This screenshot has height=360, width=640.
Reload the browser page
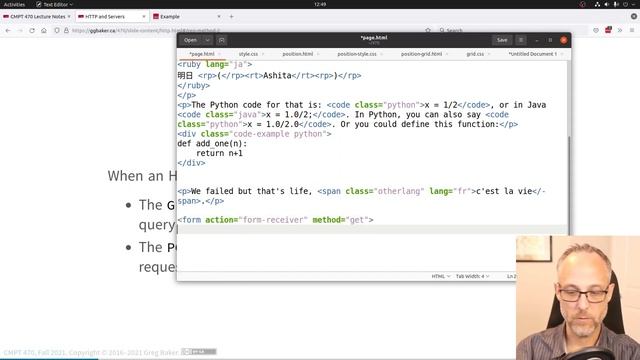(32, 31)
